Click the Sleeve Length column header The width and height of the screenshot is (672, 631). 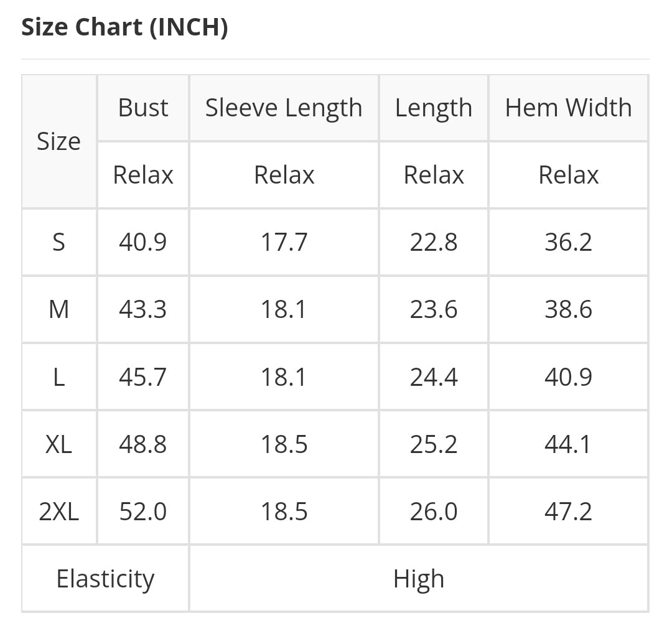[284, 108]
